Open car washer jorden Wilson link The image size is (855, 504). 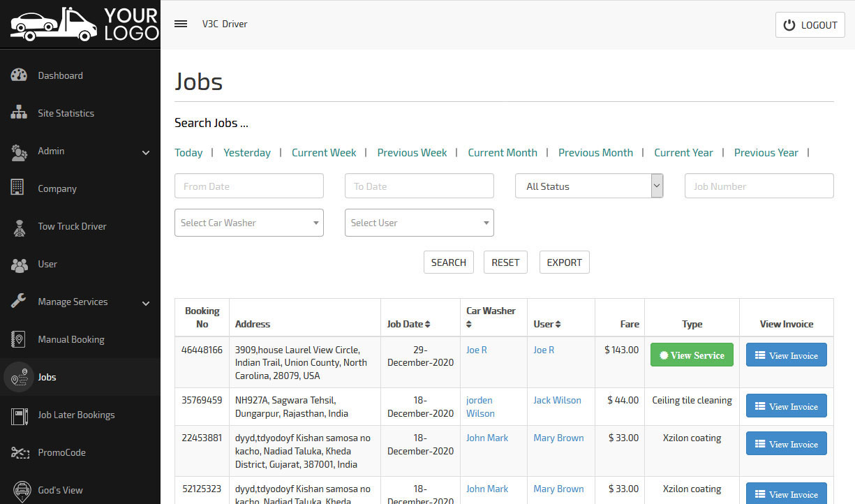pyautogui.click(x=480, y=407)
